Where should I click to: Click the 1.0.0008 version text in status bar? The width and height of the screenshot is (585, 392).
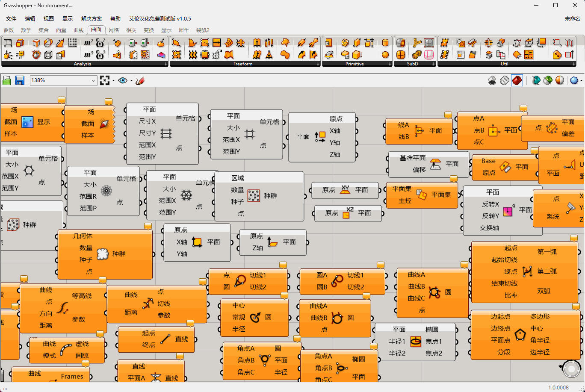pyautogui.click(x=558, y=387)
